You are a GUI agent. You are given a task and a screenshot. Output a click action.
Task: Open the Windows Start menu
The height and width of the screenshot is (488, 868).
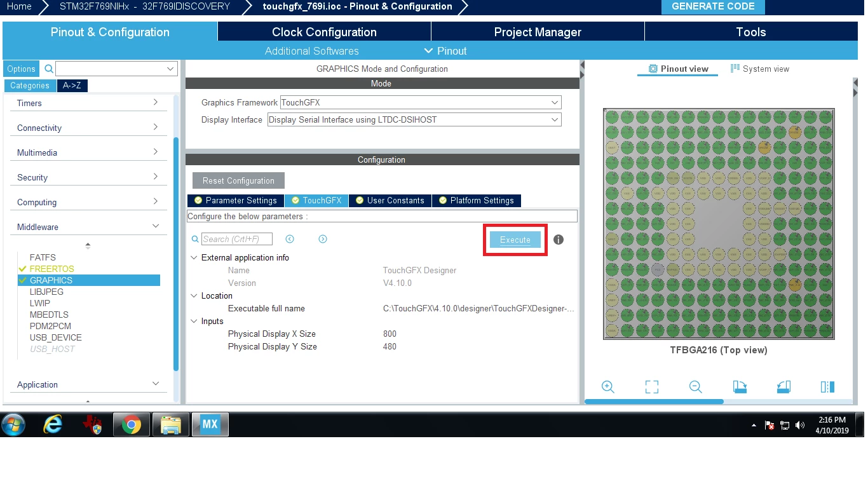click(x=13, y=425)
